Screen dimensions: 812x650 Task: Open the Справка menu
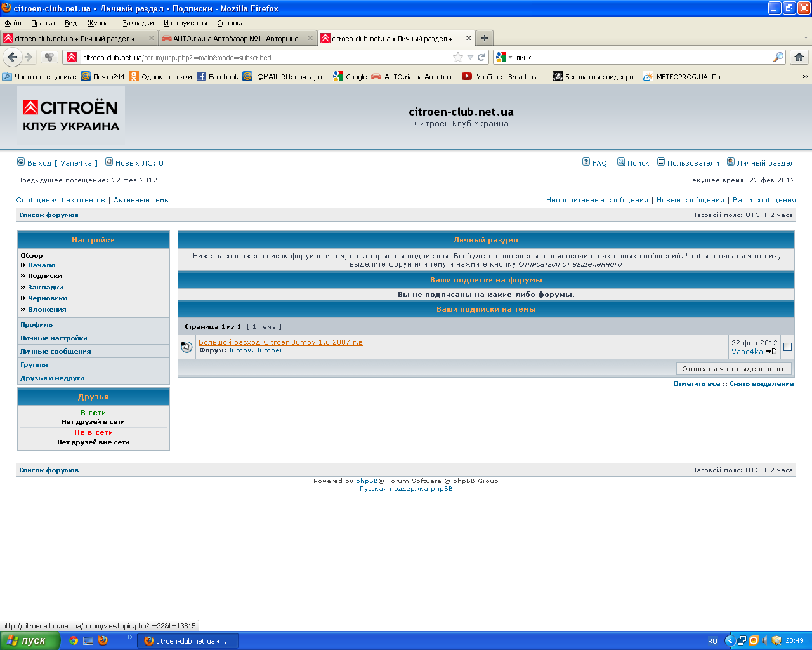click(230, 23)
